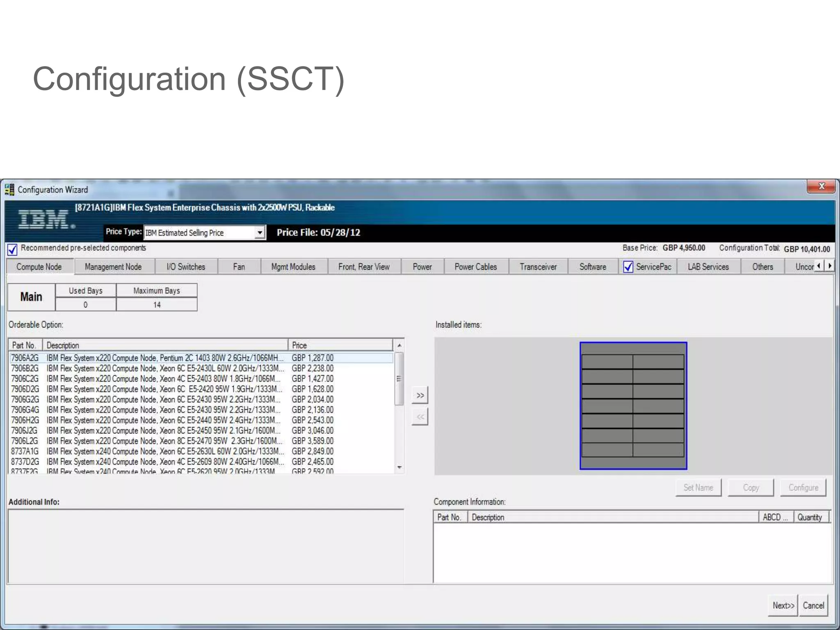The height and width of the screenshot is (630, 840).
Task: Sort orderable list by Description column
Action: click(x=165, y=345)
